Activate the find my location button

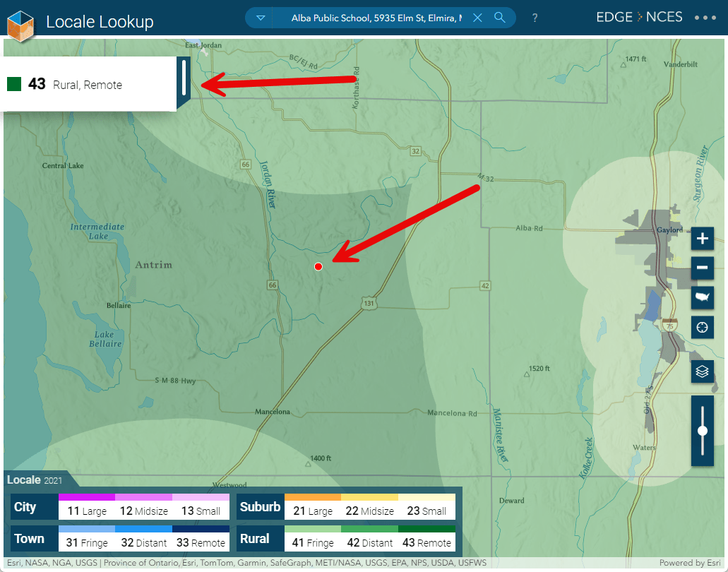tap(702, 327)
